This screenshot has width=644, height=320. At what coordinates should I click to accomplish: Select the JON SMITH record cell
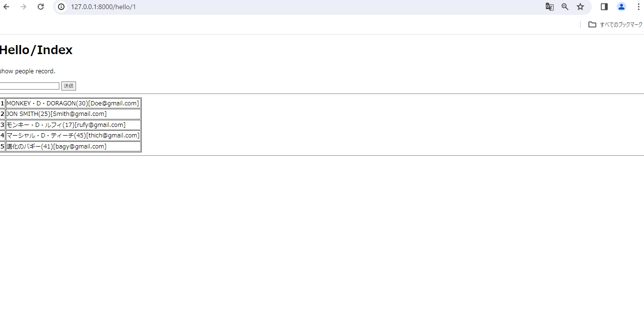56,114
